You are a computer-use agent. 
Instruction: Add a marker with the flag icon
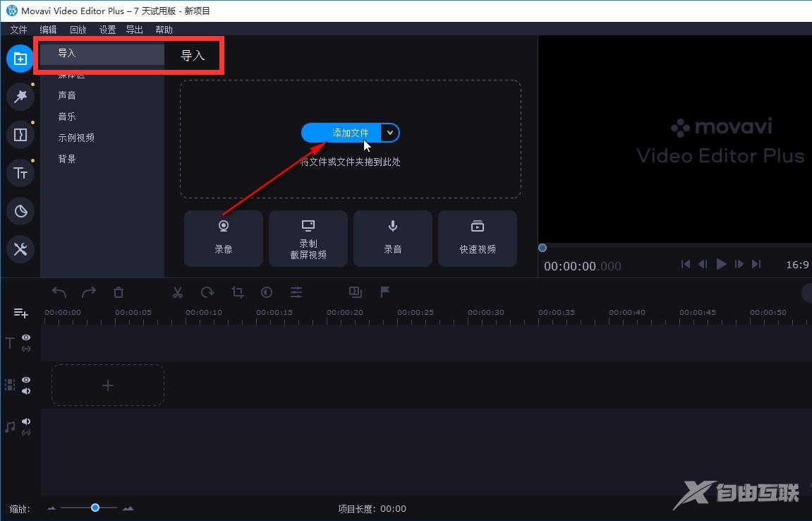(x=384, y=292)
